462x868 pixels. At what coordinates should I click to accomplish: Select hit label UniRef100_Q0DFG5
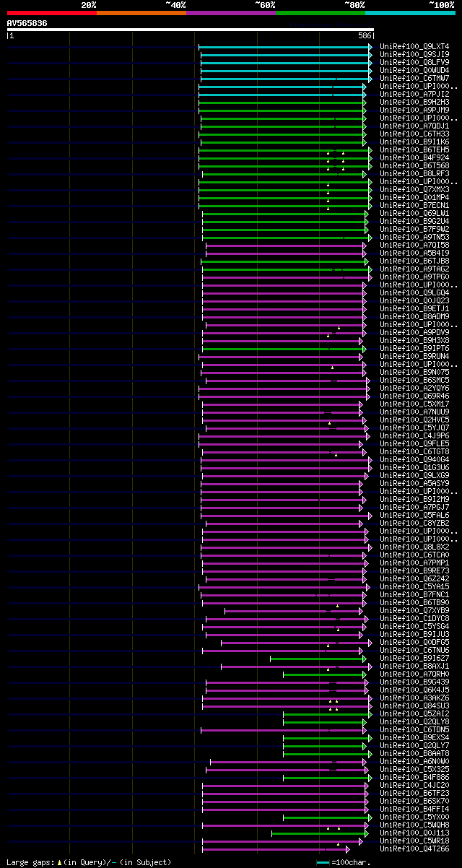414,642
